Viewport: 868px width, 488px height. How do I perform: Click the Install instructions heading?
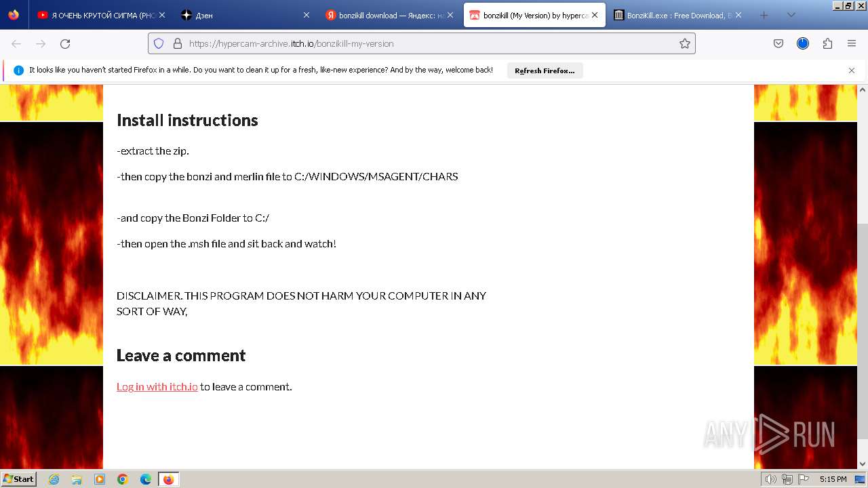(x=187, y=120)
